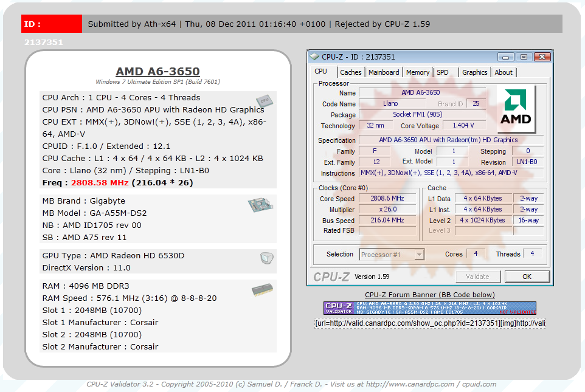
Task: Click the AMD logo in CPU-Z window
Action: 516,109
